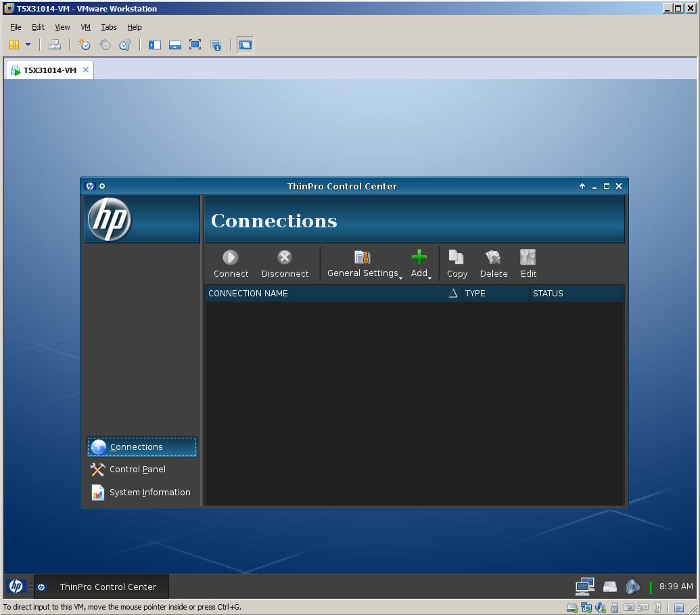Viewport: 700px width, 615px height.
Task: Click the Delete connection icon
Action: coord(493,258)
